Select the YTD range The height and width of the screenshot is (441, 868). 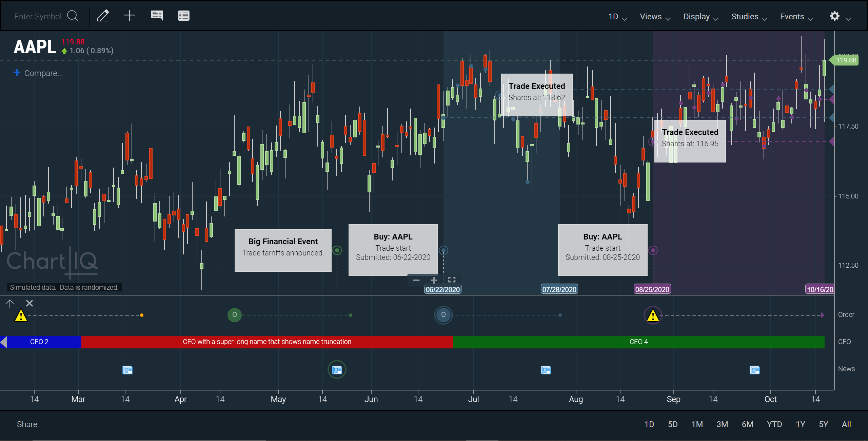click(x=774, y=424)
